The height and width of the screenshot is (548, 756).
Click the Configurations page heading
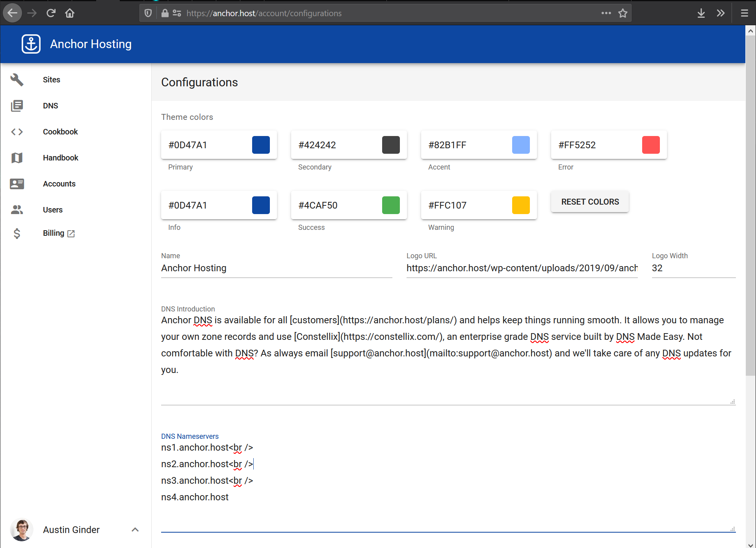(x=199, y=82)
